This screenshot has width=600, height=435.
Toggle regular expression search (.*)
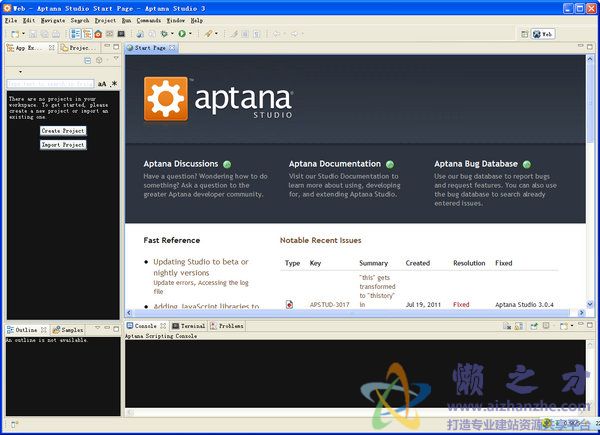pos(114,84)
